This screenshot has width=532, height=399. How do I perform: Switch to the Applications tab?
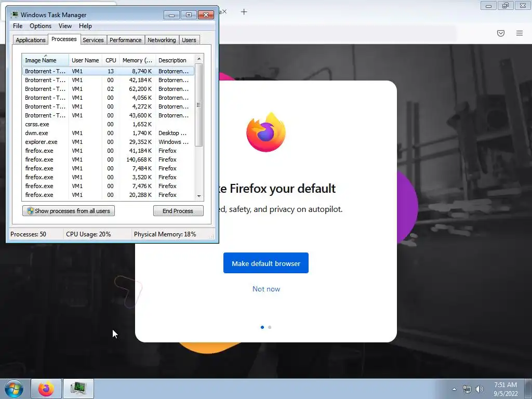31,40
